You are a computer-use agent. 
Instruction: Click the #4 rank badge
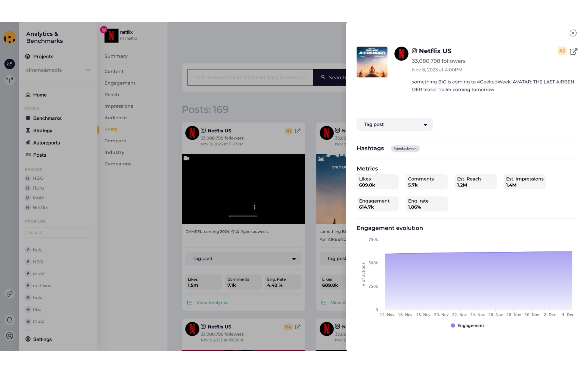coord(288,327)
